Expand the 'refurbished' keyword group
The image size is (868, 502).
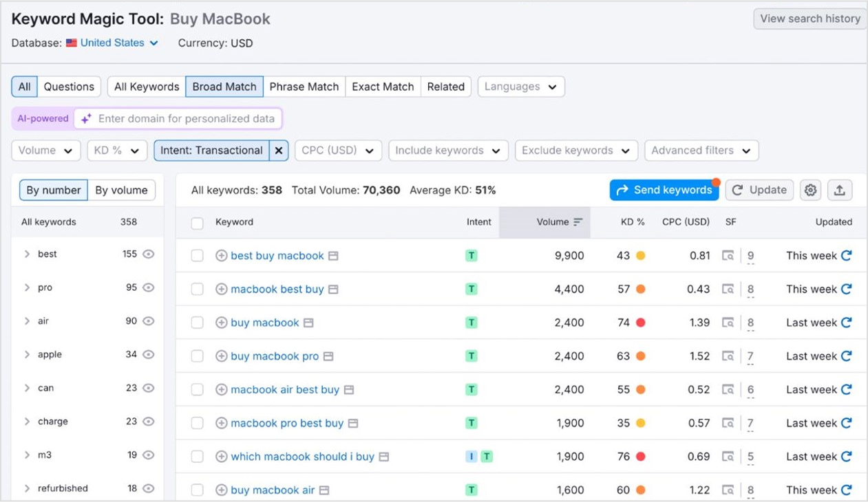[27, 488]
